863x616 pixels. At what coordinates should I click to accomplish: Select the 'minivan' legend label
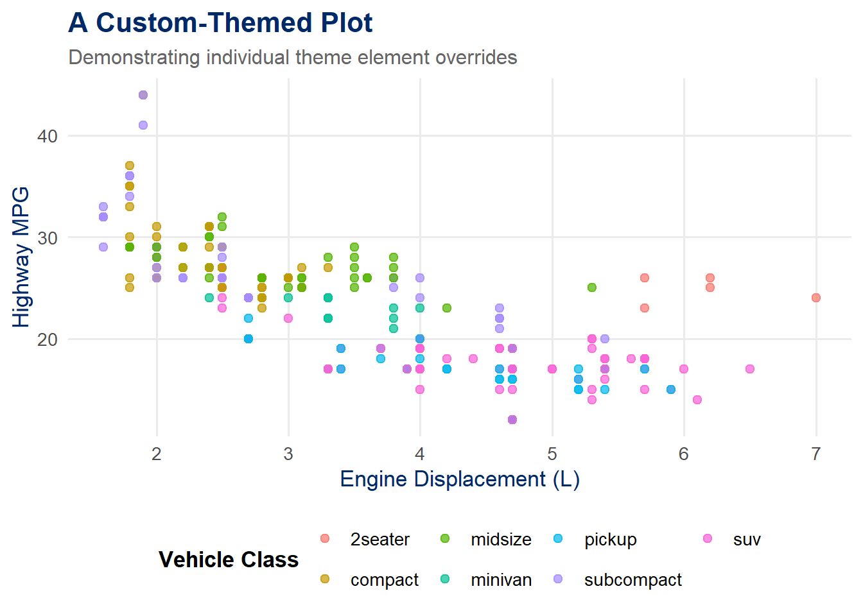tap(501, 580)
